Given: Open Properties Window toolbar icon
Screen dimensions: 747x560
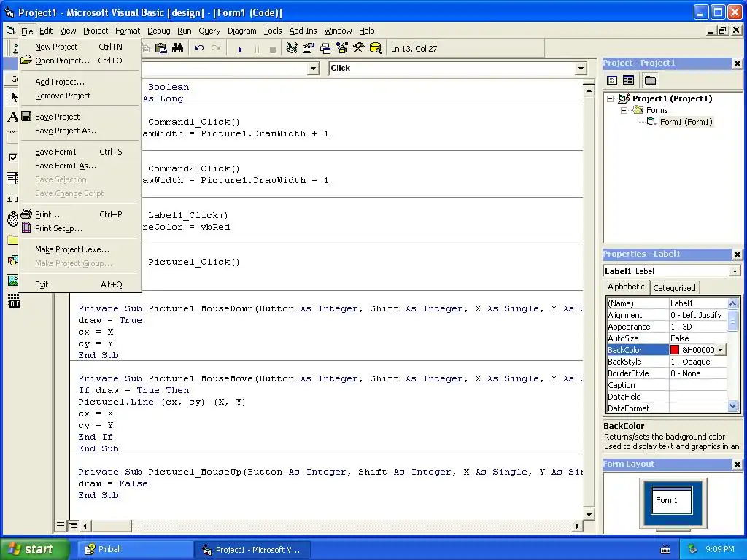Looking at the screenshot, I should point(309,49).
